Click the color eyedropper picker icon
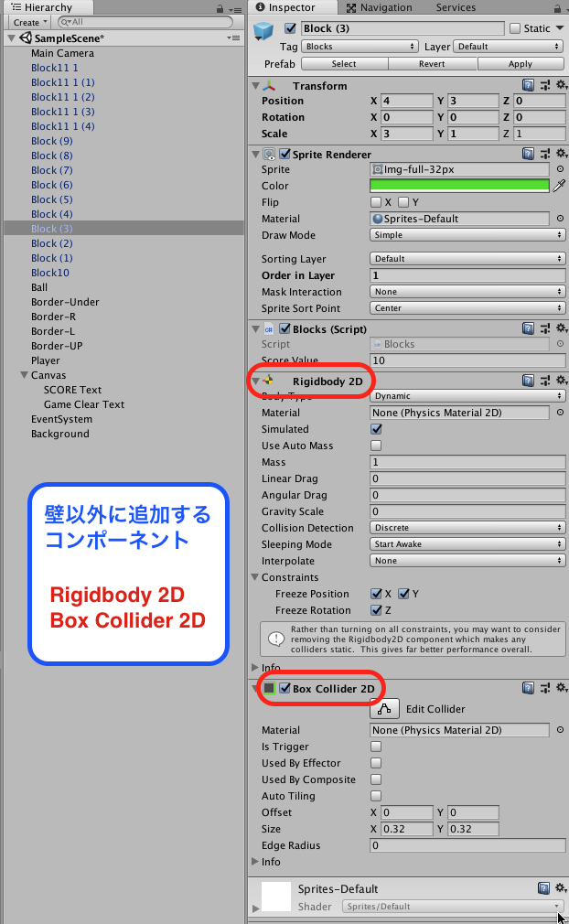 [x=560, y=186]
